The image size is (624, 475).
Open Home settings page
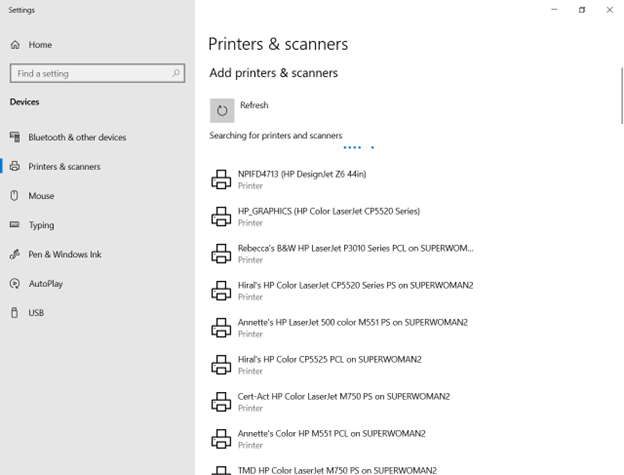(x=98, y=45)
